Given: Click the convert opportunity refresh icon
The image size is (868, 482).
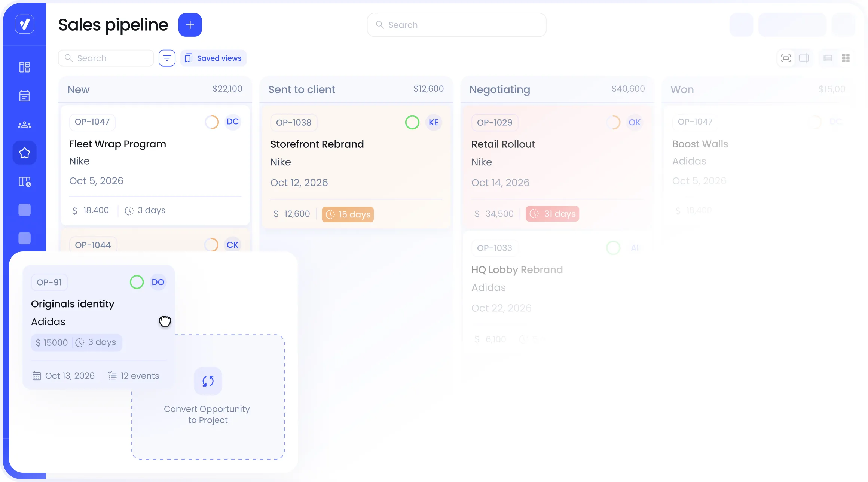Looking at the screenshot, I should (208, 381).
